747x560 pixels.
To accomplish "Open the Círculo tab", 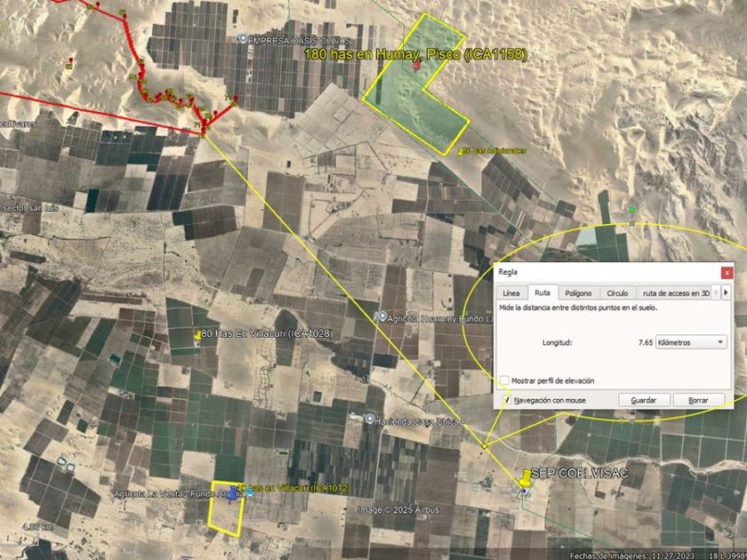I will (x=617, y=292).
